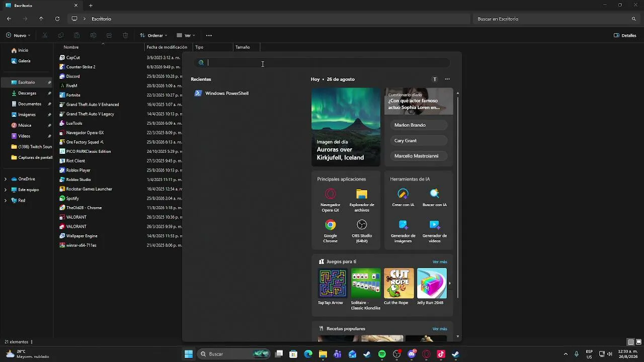This screenshot has height=362, width=644.
Task: Toggle the Detalles pane button
Action: coord(625,35)
